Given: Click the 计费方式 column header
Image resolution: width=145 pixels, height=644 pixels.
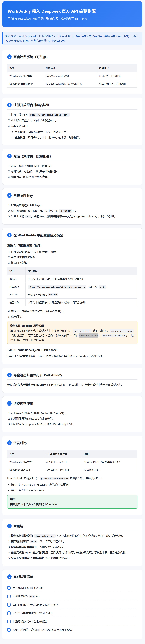Looking at the screenshot, I should click(70, 68).
